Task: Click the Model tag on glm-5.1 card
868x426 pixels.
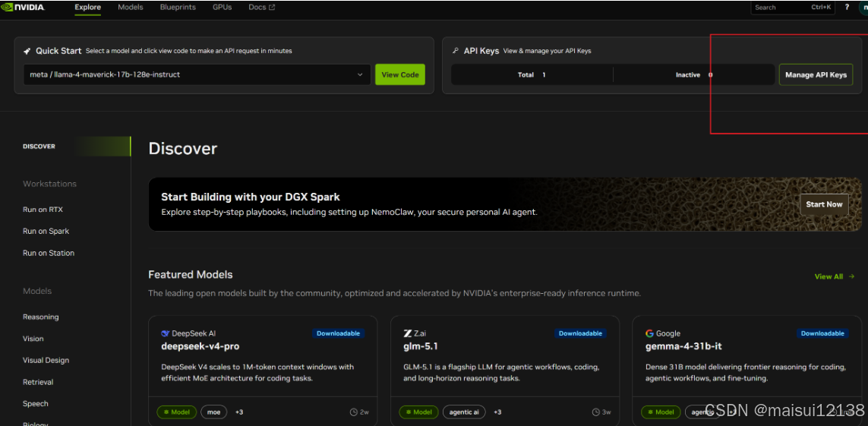Action: click(x=419, y=412)
